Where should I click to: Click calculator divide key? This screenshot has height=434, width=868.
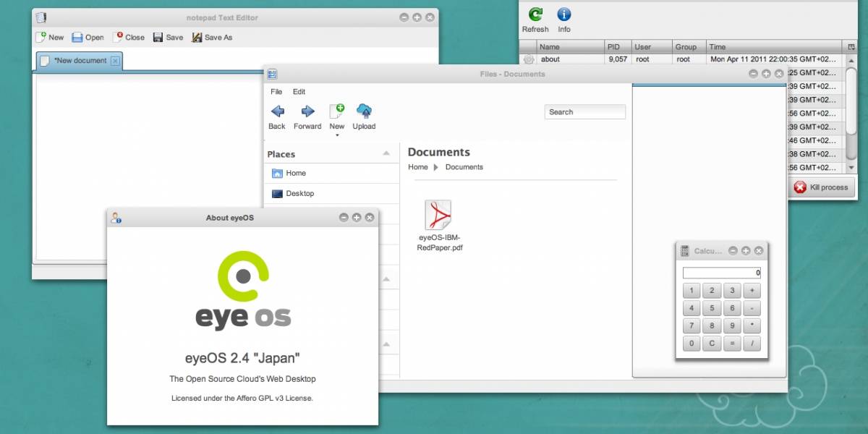pos(752,344)
